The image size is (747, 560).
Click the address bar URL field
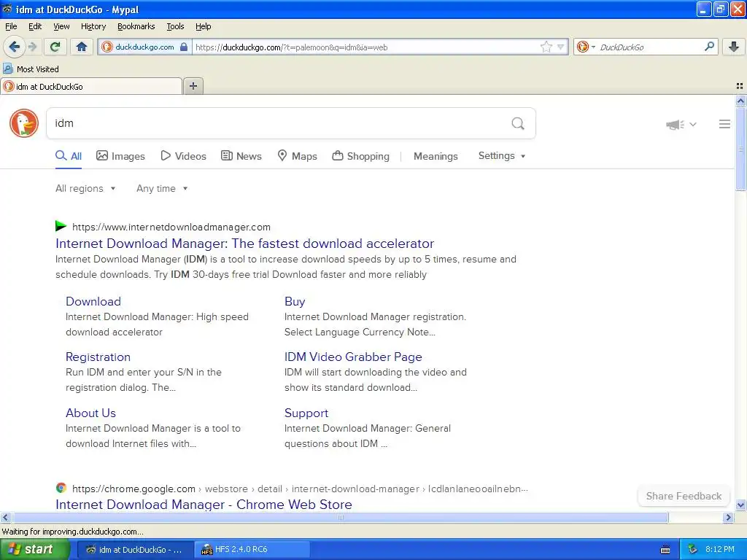click(x=365, y=47)
